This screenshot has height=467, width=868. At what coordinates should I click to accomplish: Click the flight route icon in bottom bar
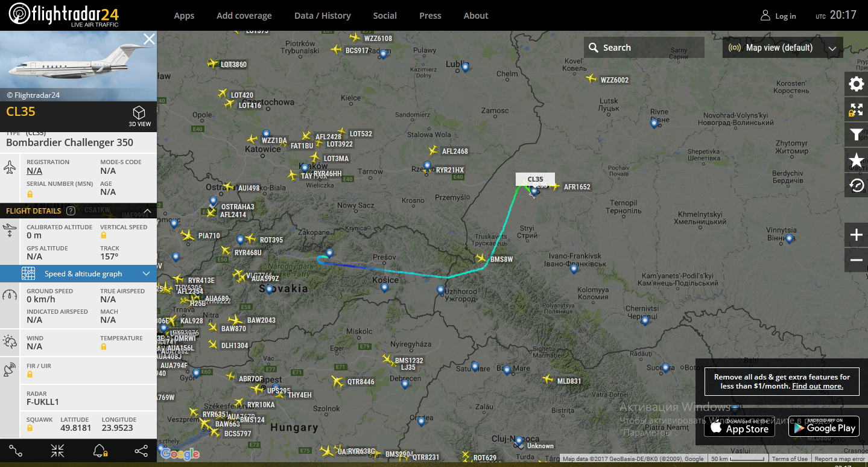[16, 451]
